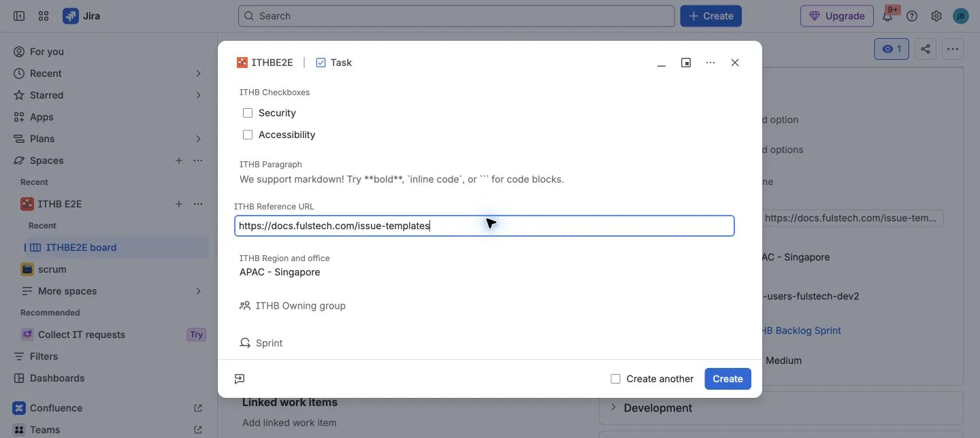
Task: Click the plus icon next to ITHB E2E
Action: point(179,204)
